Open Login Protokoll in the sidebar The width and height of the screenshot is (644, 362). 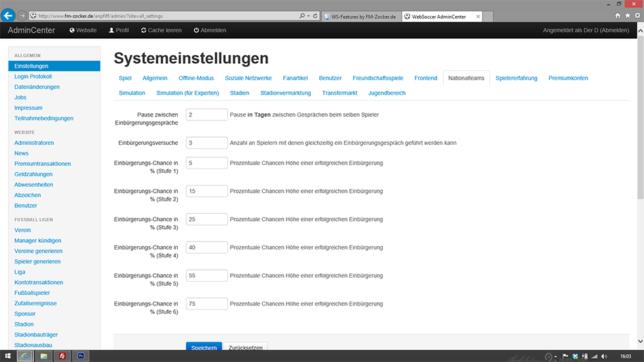point(33,76)
